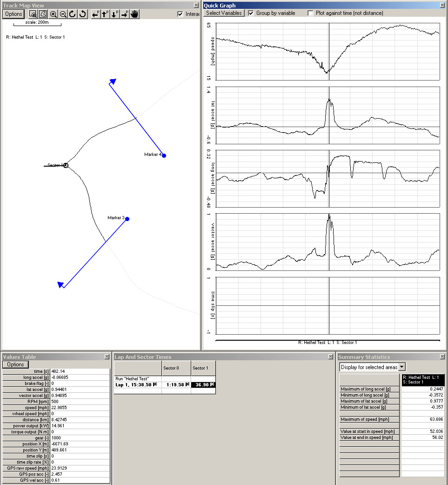The image size is (448, 485).
Task: Close the Summary Statistics panel
Action: [442, 357]
